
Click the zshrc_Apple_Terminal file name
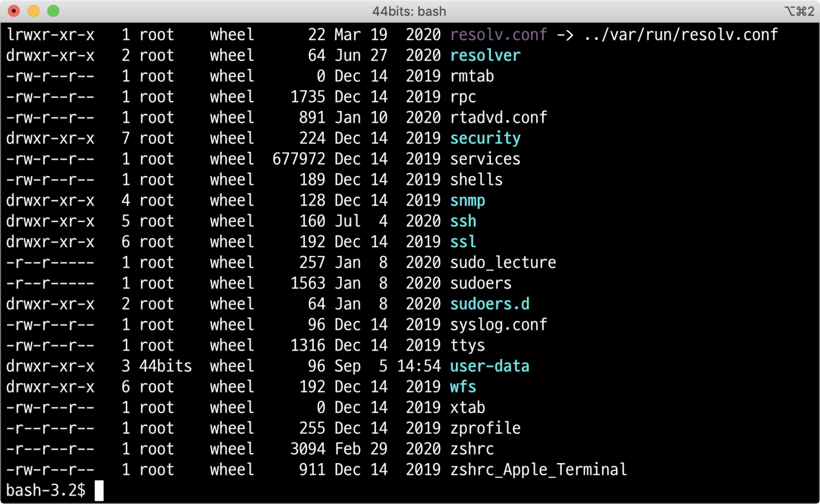pos(538,470)
